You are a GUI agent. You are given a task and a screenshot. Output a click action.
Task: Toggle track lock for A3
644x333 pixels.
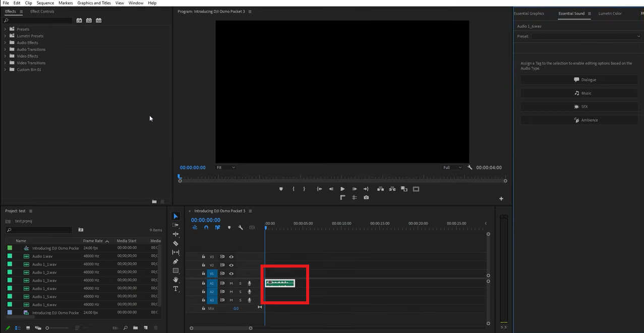tap(204, 300)
